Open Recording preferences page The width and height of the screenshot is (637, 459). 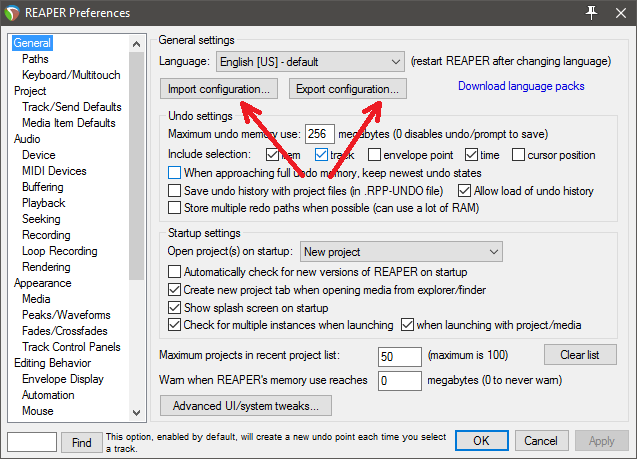tap(46, 235)
